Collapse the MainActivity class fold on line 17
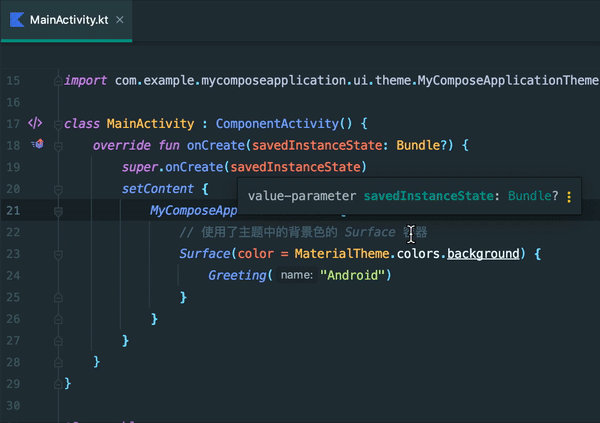 58,124
